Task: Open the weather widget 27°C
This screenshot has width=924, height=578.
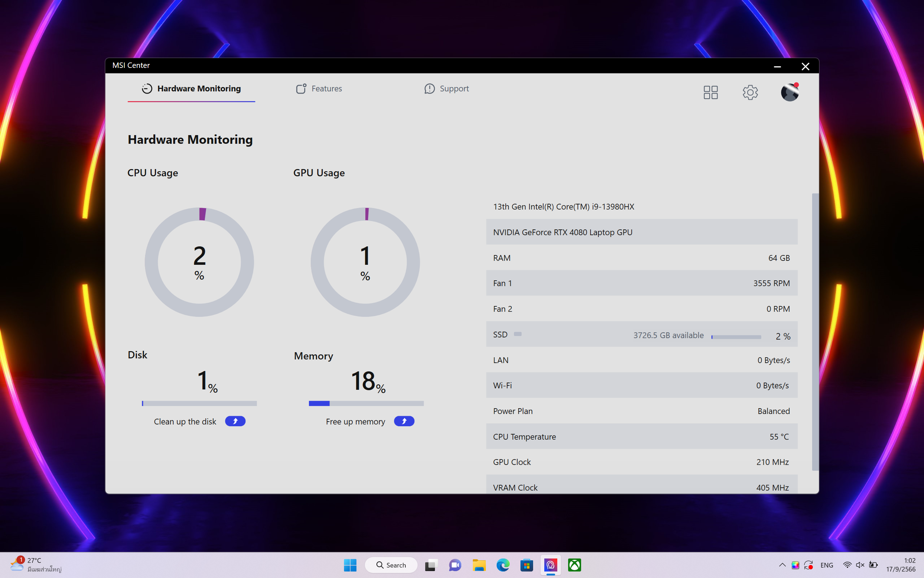Action: coord(36,565)
